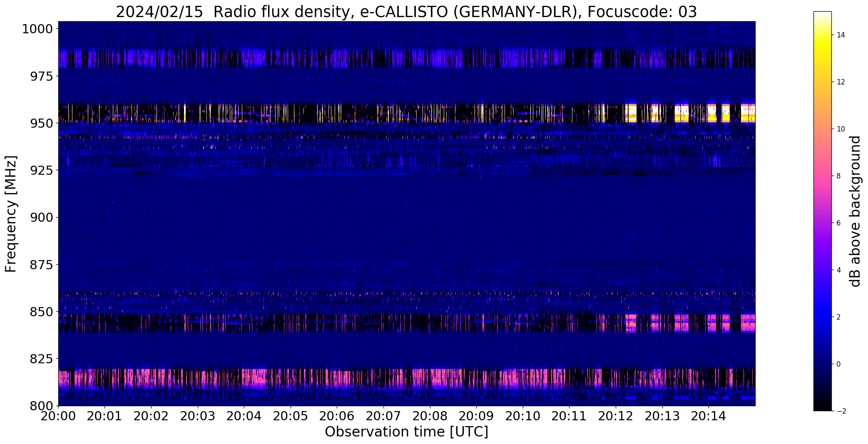This screenshot has height=444, width=868.
Task: Click the 20:00 time tick label
Action: coord(58,416)
